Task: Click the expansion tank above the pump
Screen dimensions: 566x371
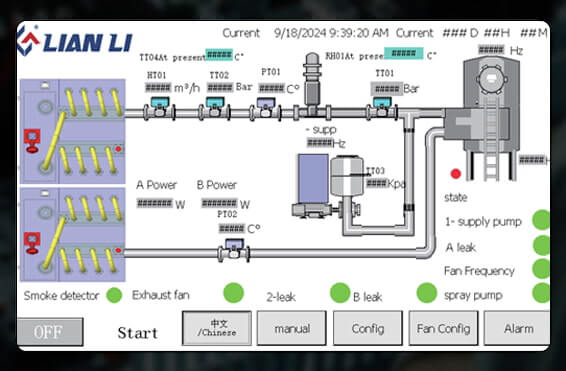Action: tap(347, 175)
